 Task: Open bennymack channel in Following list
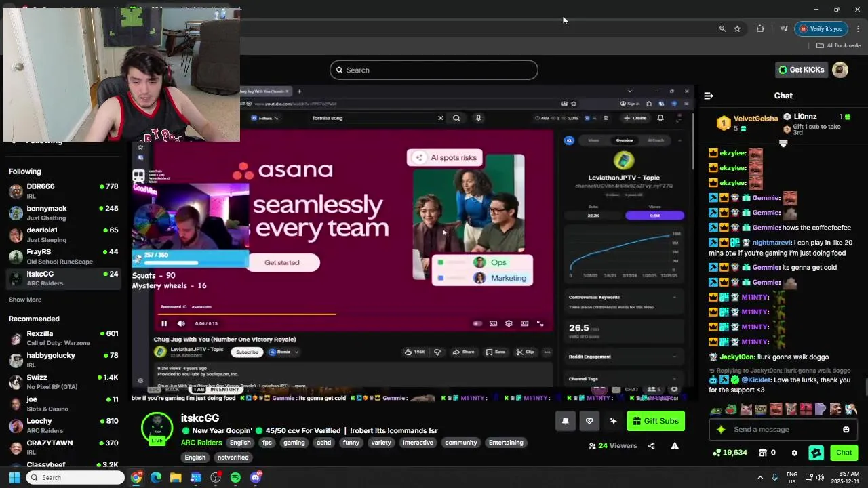pyautogui.click(x=64, y=213)
